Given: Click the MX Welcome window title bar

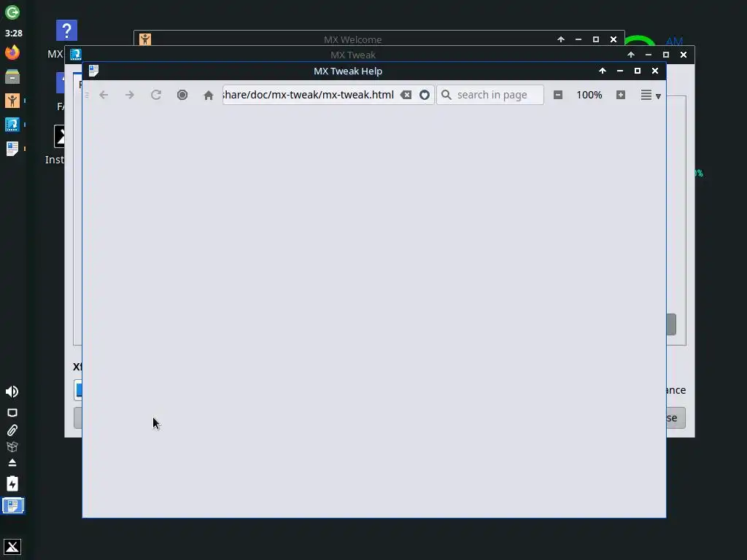Looking at the screenshot, I should coord(352,39).
